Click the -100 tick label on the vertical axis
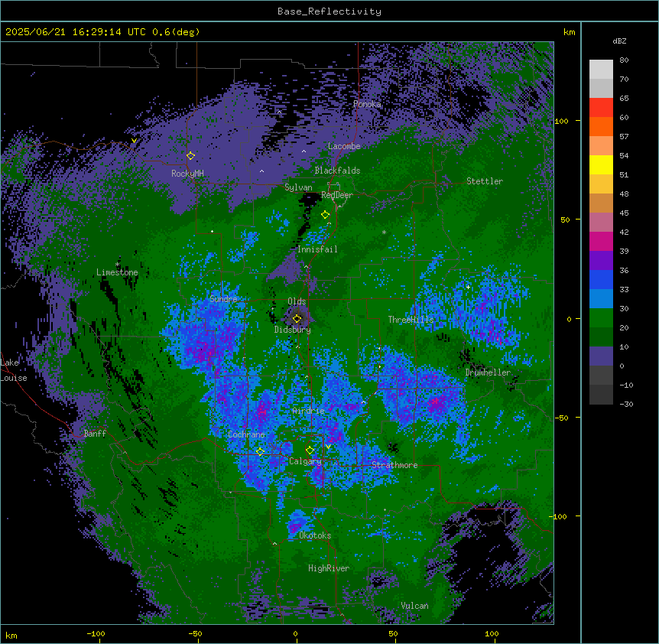659x644 pixels. click(x=559, y=516)
